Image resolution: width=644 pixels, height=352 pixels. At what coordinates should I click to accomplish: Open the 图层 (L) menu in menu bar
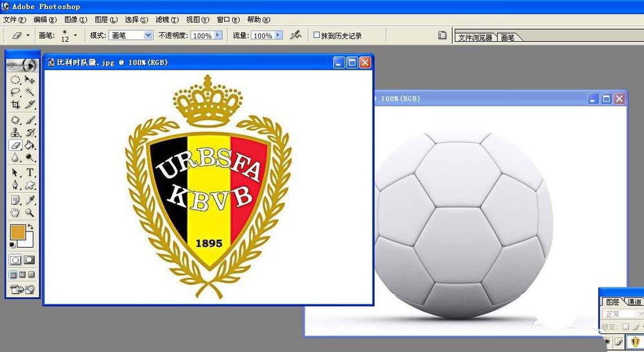click(x=106, y=20)
